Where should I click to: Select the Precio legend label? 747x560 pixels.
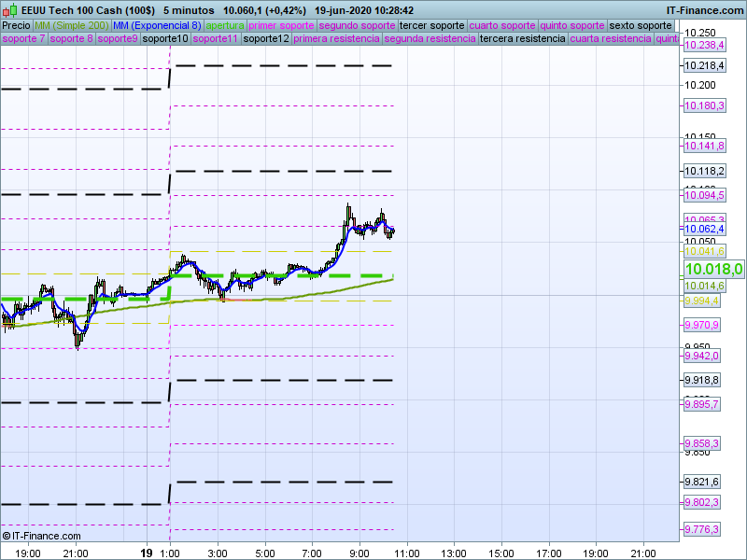[x=16, y=25]
